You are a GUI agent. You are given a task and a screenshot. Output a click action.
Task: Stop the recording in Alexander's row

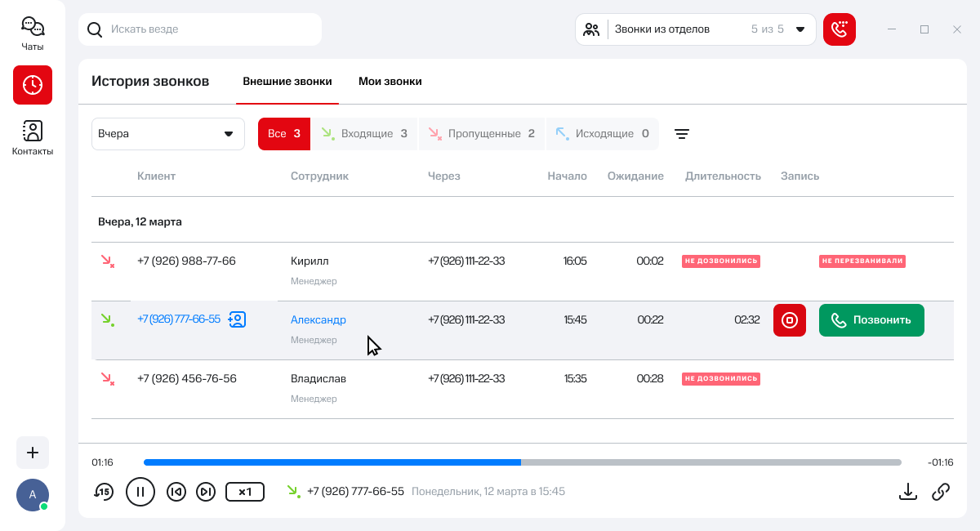click(790, 320)
